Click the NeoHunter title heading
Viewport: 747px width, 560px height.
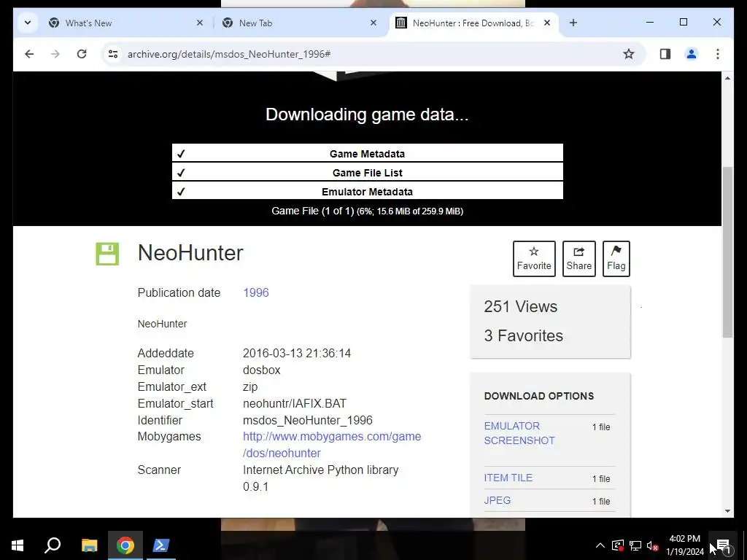click(x=190, y=253)
